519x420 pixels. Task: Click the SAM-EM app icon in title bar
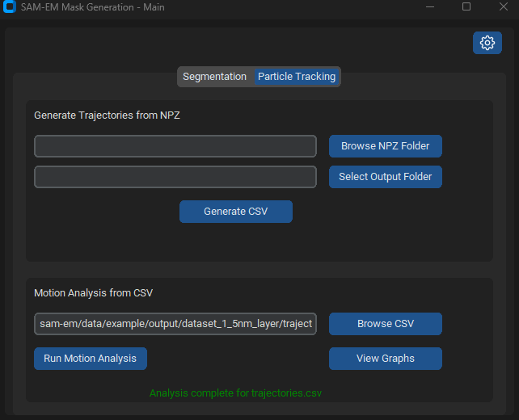(10, 7)
